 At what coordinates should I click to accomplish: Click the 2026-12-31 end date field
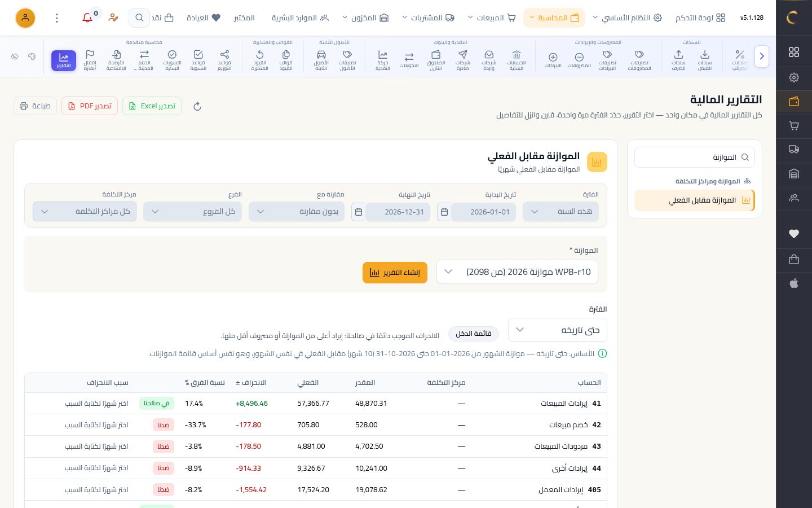(398, 212)
